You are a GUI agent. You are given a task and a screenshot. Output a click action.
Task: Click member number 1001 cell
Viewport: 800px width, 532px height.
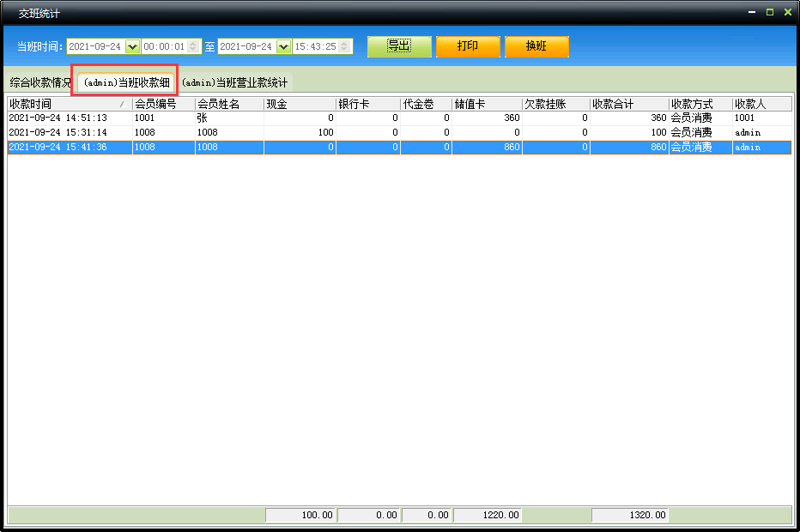[x=163, y=118]
